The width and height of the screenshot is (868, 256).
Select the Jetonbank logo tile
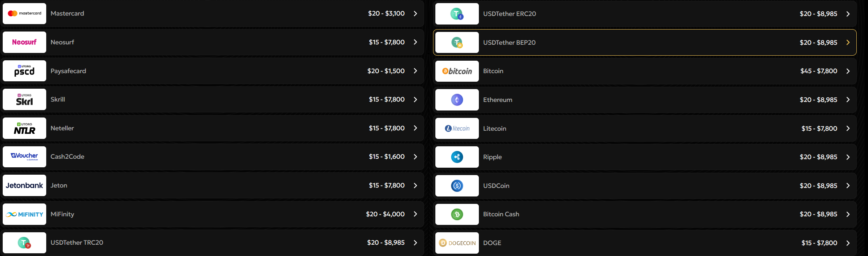[x=24, y=186]
